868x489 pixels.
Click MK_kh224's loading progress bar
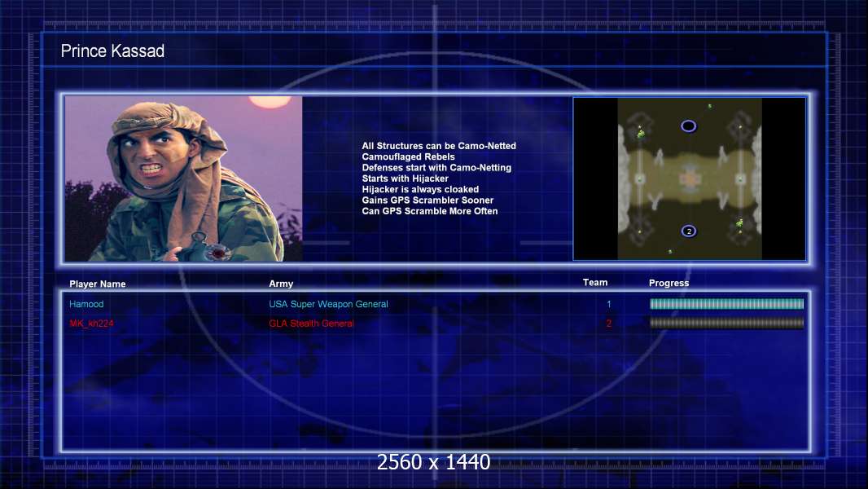click(727, 323)
